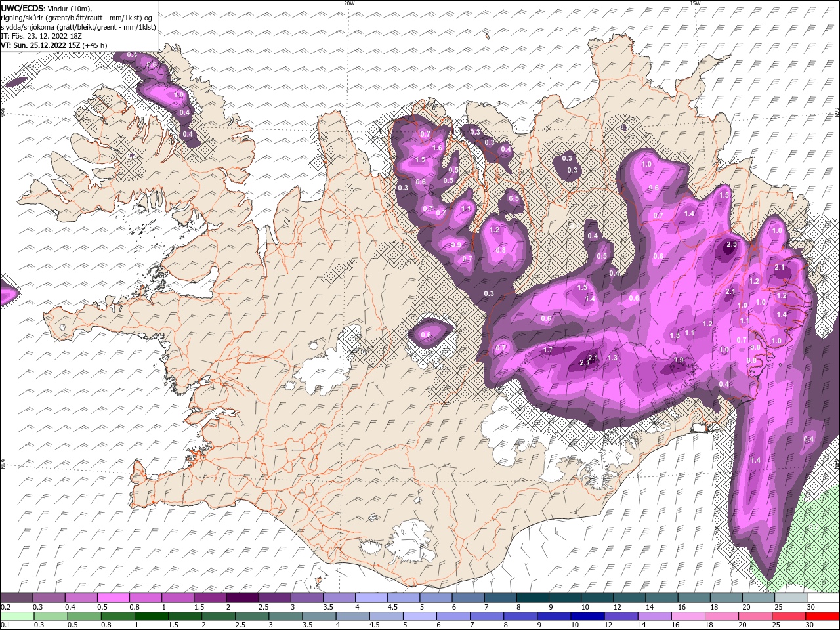840x630 pixels.
Task: Select the dark teal 8–9 snow legend swatch
Action: 533,598
